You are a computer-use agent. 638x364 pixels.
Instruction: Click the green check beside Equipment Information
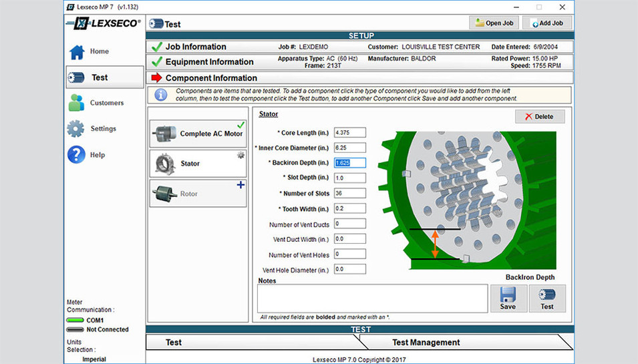coord(156,62)
